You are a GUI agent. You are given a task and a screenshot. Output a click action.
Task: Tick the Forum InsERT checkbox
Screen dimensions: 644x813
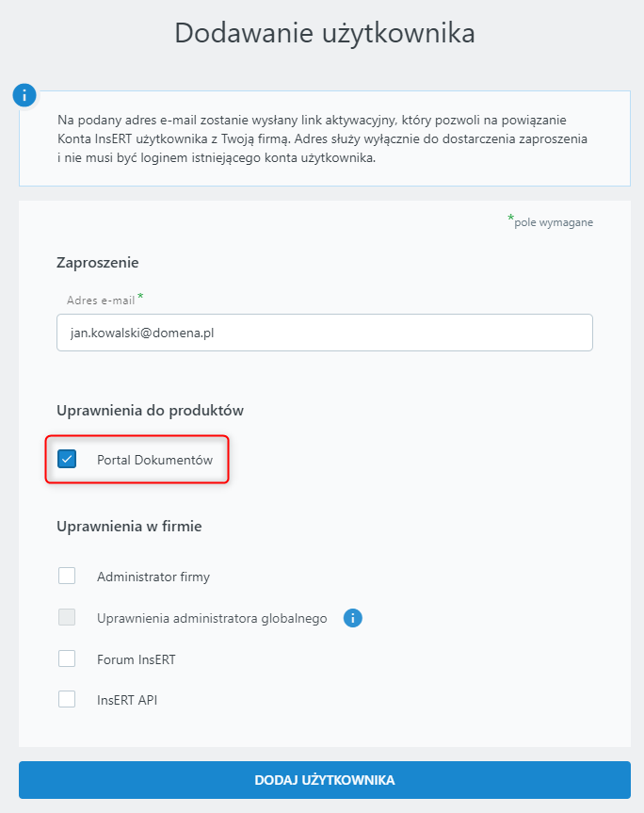pyautogui.click(x=67, y=659)
